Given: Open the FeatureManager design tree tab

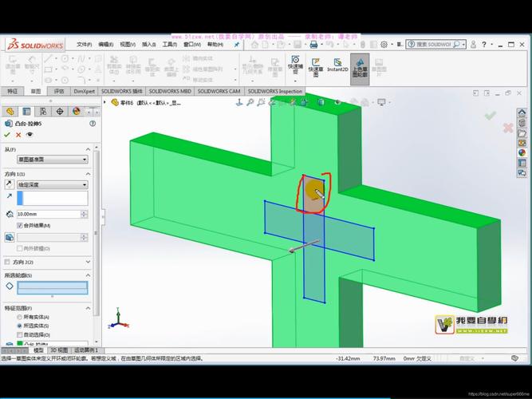Looking at the screenshot, I should point(10,112).
